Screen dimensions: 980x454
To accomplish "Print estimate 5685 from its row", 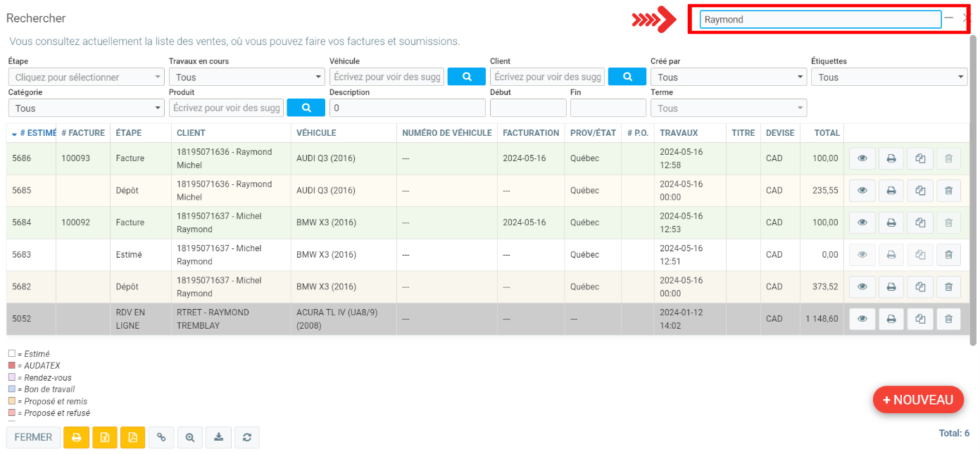I will pyautogui.click(x=891, y=191).
